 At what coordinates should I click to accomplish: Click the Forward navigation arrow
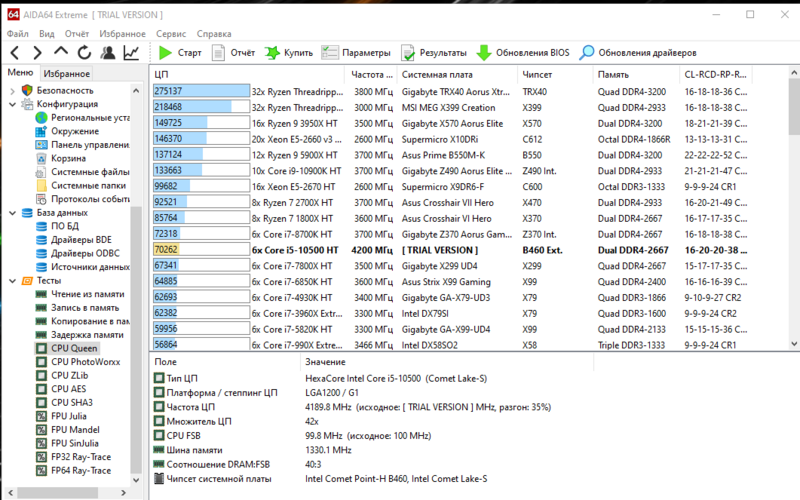click(x=37, y=52)
